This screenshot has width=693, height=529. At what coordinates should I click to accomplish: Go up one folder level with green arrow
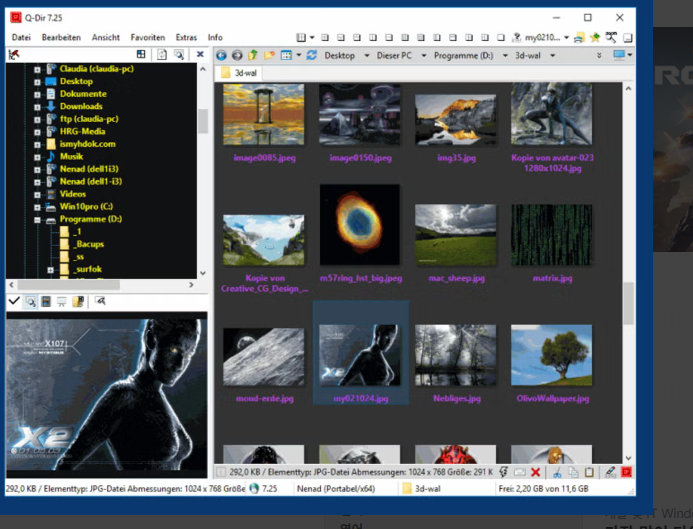pos(253,55)
